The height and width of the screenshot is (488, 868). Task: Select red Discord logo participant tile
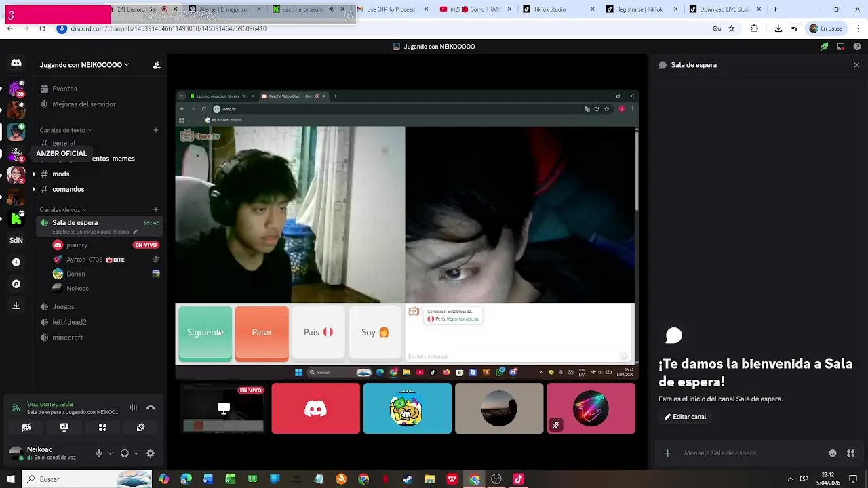[316, 408]
